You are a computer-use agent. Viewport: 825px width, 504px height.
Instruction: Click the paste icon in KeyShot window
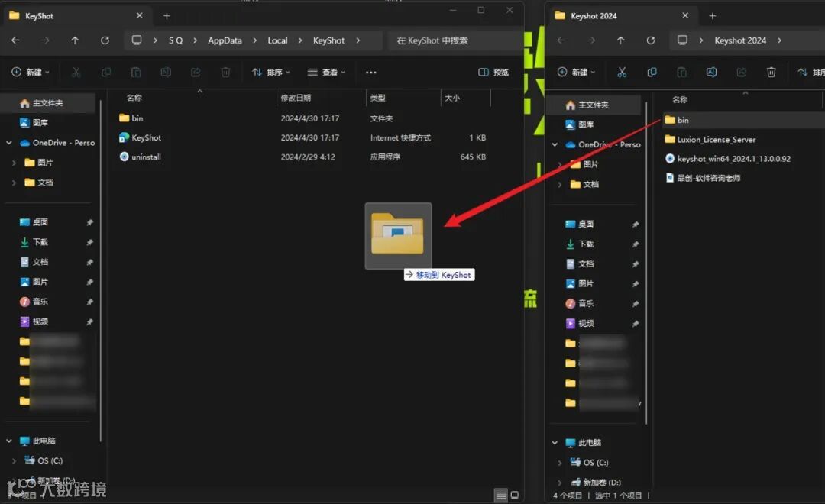[x=136, y=72]
